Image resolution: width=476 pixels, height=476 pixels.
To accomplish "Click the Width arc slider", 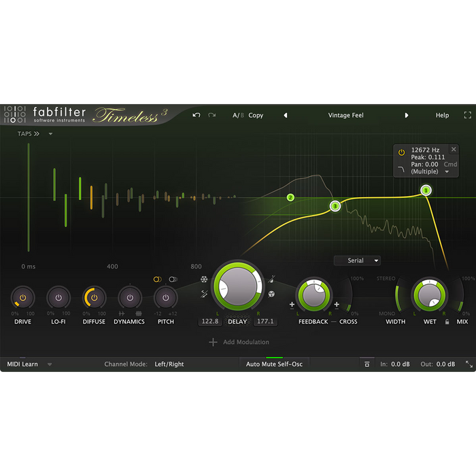I will coord(400,295).
